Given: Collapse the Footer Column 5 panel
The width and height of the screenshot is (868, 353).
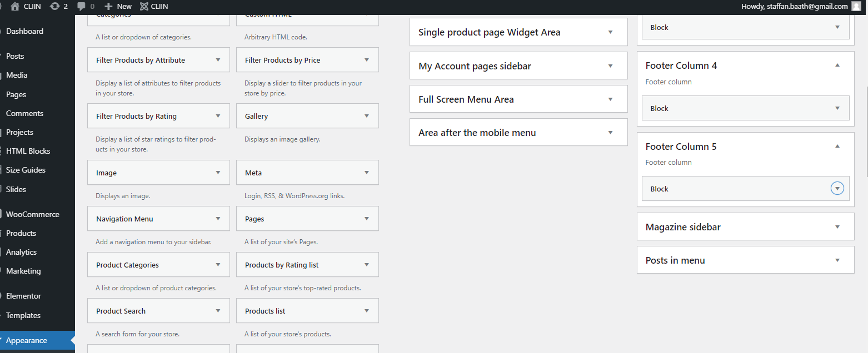Looking at the screenshot, I should [837, 147].
